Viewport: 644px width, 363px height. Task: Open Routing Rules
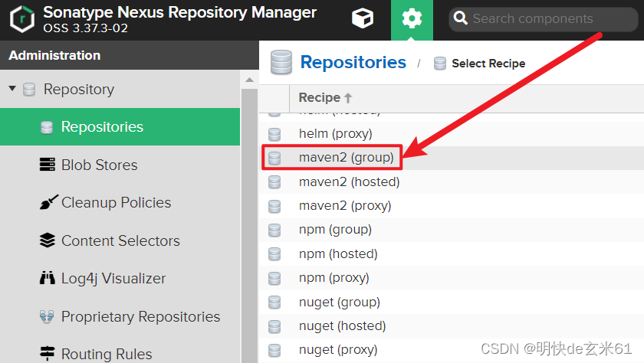[x=107, y=354]
